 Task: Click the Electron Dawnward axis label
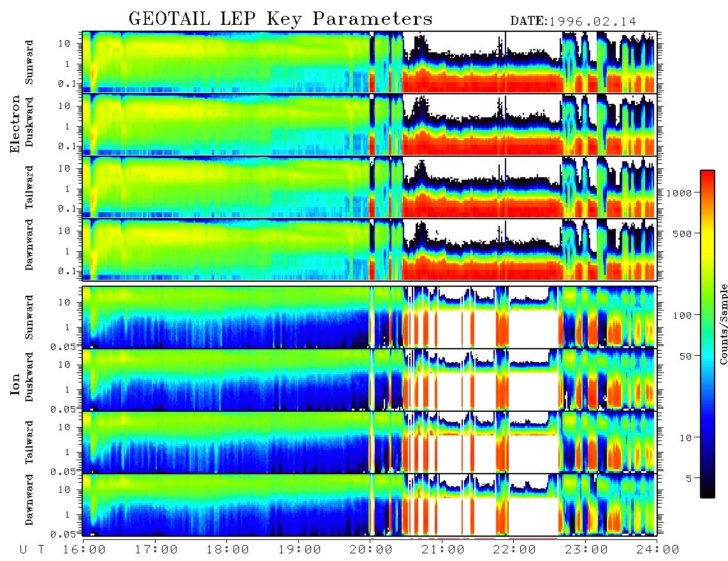click(29, 245)
